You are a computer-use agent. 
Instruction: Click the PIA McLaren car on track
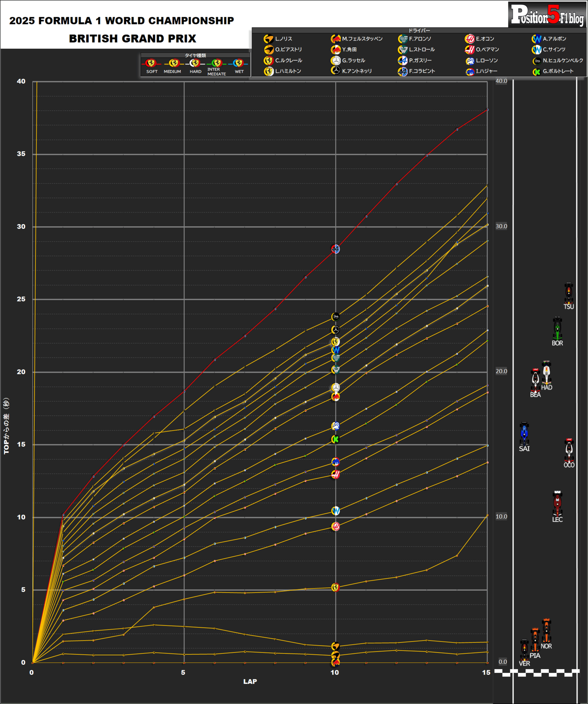click(535, 640)
